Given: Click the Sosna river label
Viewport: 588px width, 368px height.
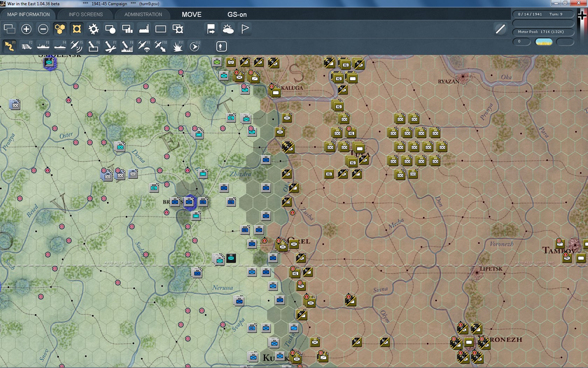Looking at the screenshot, I should [x=380, y=289].
